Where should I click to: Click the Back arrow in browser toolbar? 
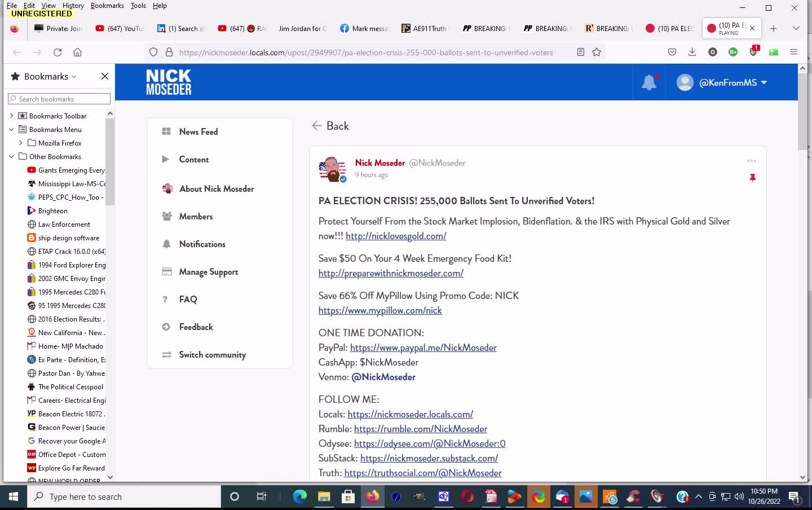(17, 52)
